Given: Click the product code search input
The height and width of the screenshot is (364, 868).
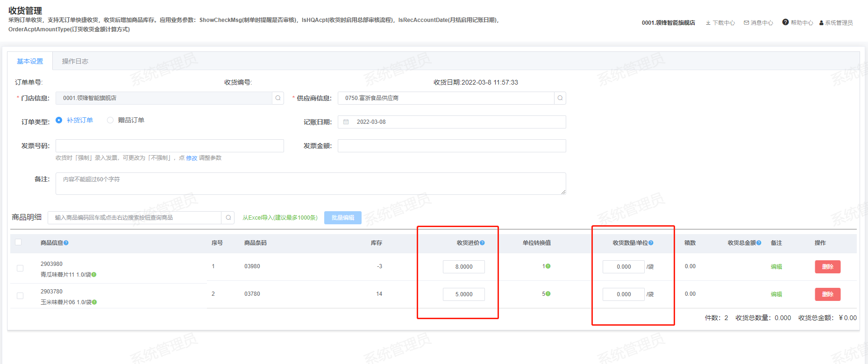Looking at the screenshot, I should [135, 218].
